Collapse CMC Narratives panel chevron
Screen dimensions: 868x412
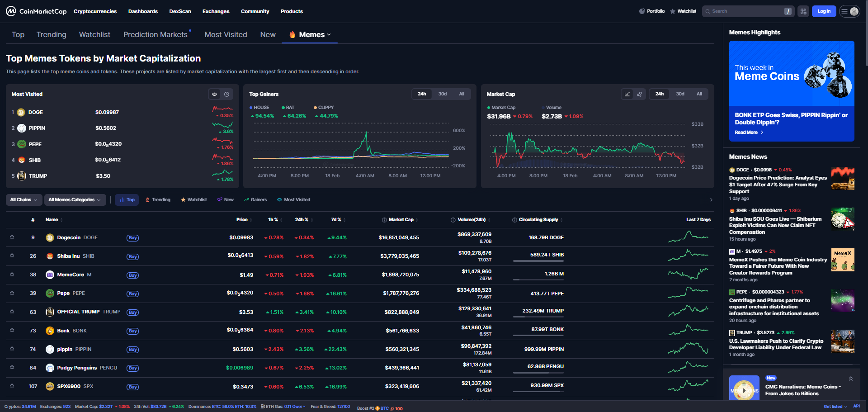point(851,379)
